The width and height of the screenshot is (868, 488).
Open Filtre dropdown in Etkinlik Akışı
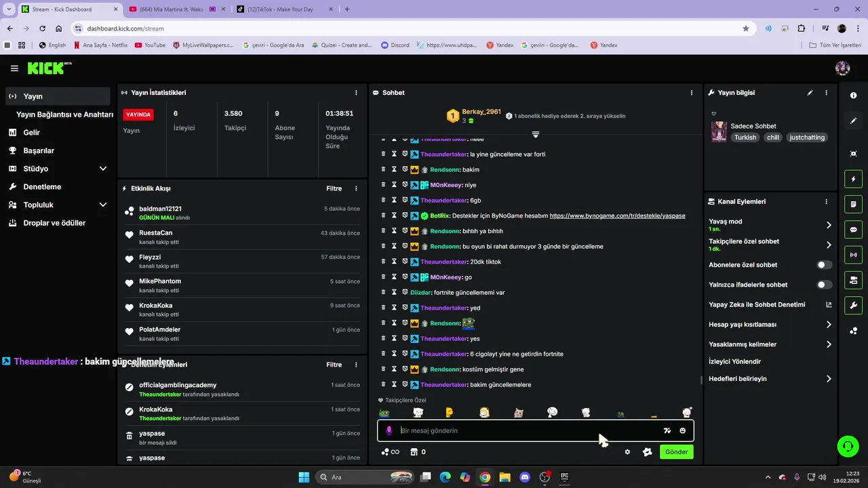[x=334, y=188]
